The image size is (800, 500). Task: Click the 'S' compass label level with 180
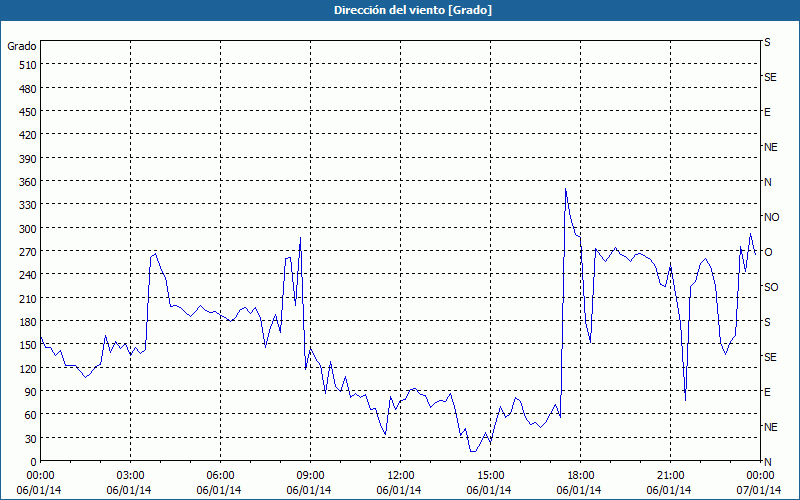767,322
